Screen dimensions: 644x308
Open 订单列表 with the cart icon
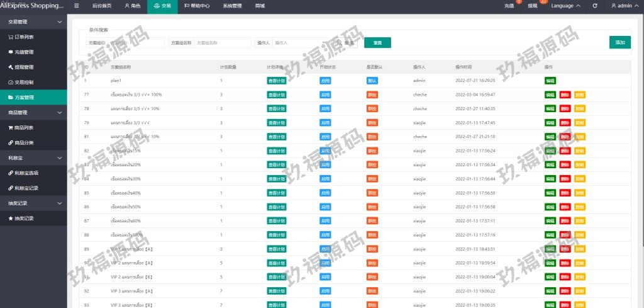(x=25, y=37)
